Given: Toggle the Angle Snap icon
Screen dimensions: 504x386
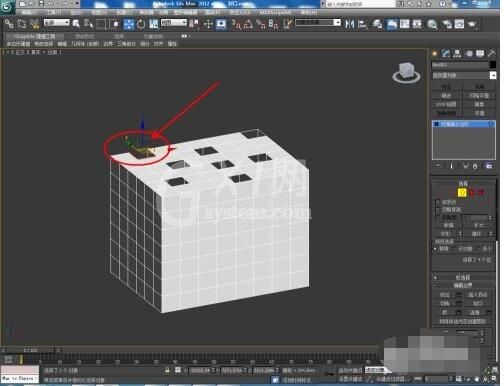Looking at the screenshot, I should click(248, 24).
